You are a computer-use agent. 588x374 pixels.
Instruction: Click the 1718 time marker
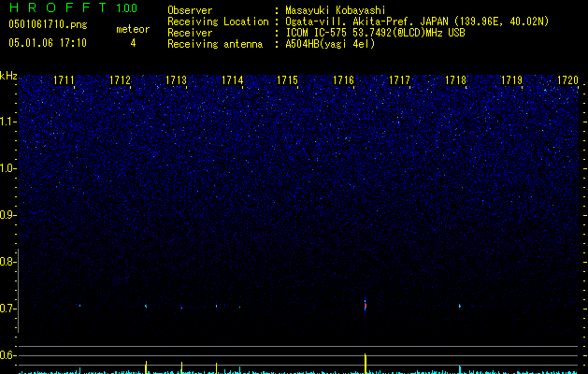455,81
